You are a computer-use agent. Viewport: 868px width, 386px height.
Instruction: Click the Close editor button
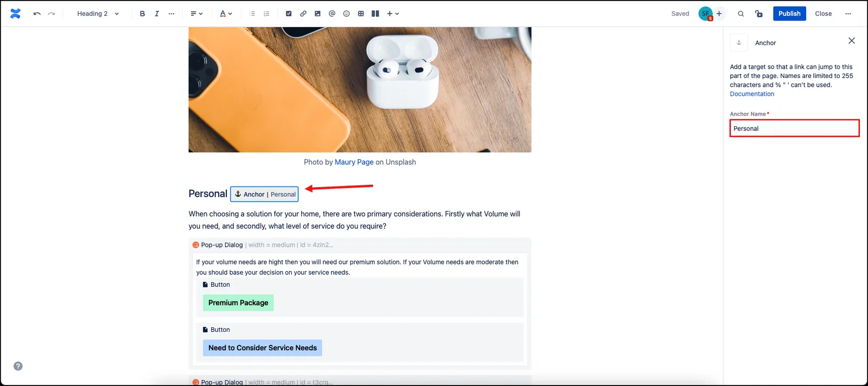click(x=823, y=14)
